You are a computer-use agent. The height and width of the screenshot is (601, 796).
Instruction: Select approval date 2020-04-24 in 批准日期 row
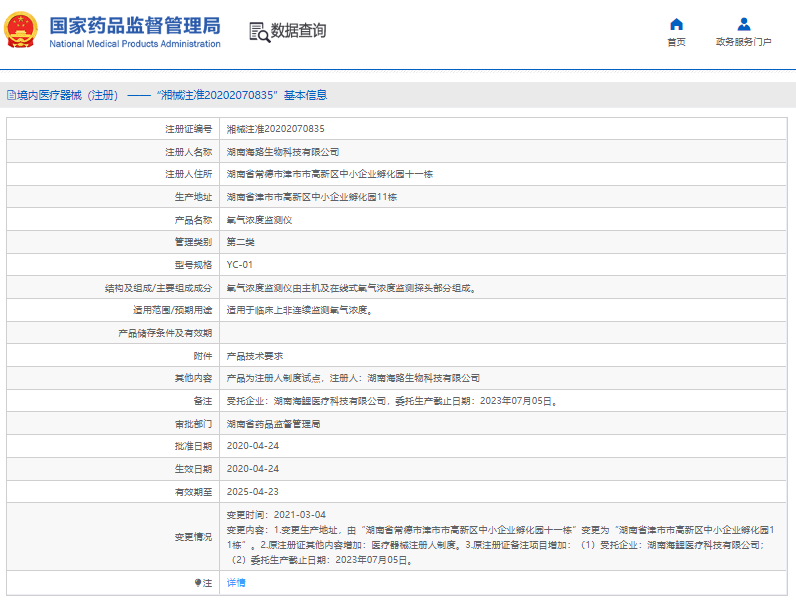[253, 446]
